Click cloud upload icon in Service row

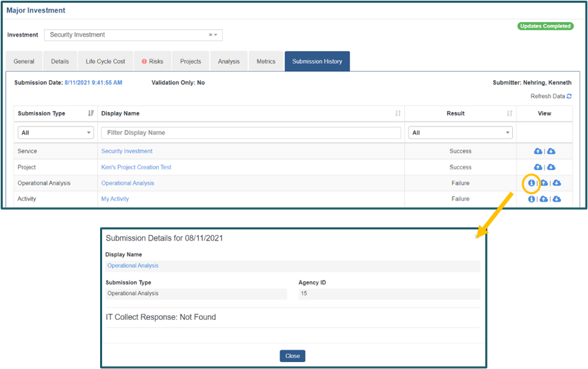click(538, 151)
